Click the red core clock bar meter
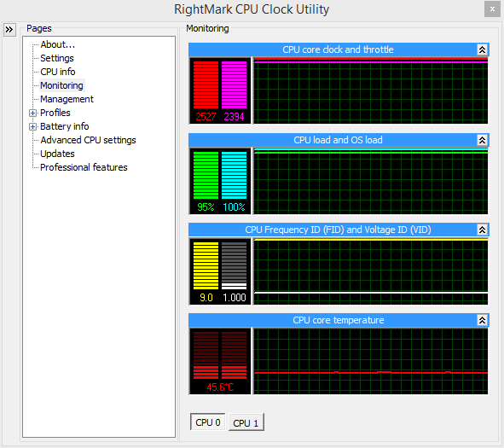This screenshot has width=504, height=448. 206,85
